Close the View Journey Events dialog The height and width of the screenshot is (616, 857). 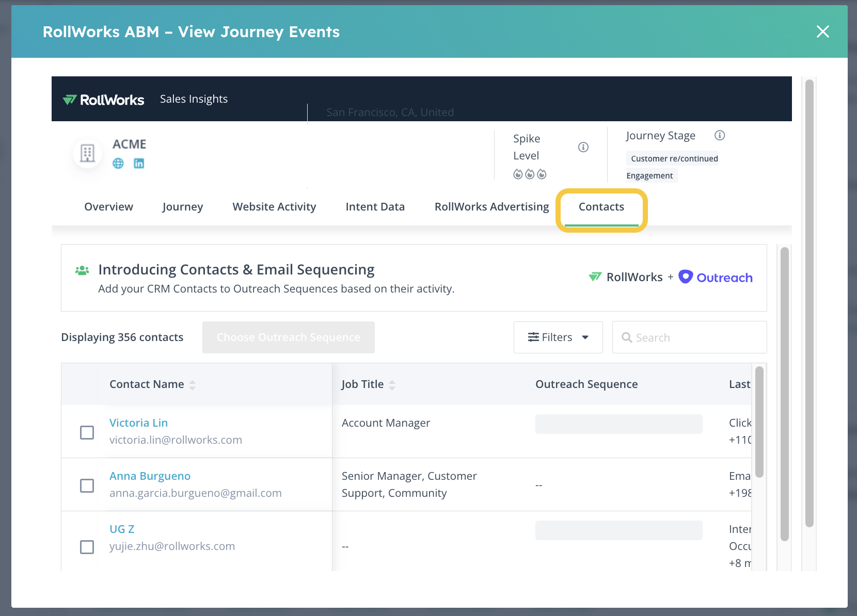(822, 31)
